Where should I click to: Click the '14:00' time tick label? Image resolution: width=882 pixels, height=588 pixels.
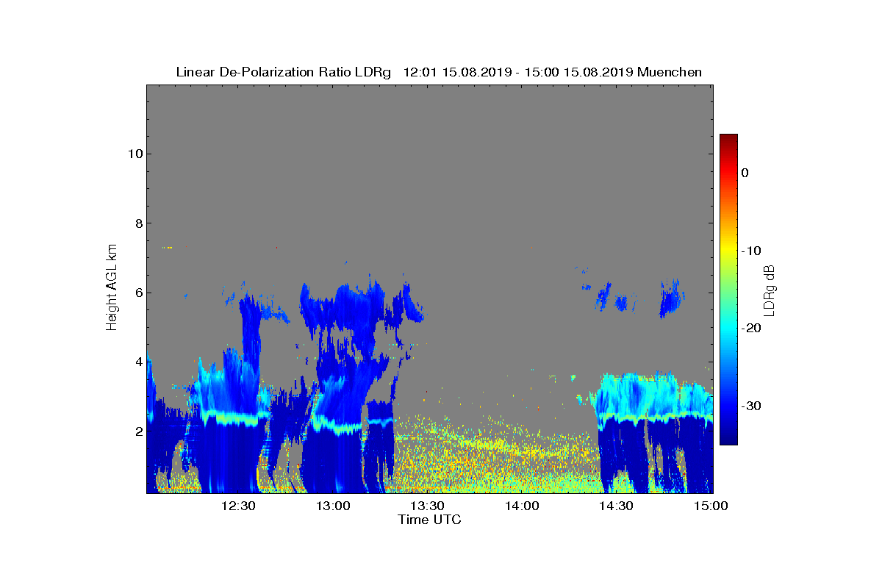tap(522, 506)
